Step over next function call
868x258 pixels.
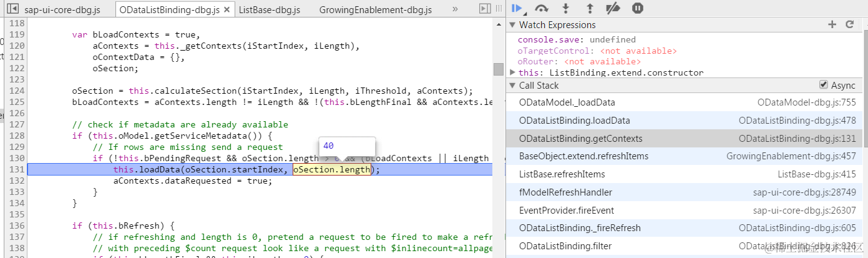click(x=541, y=8)
